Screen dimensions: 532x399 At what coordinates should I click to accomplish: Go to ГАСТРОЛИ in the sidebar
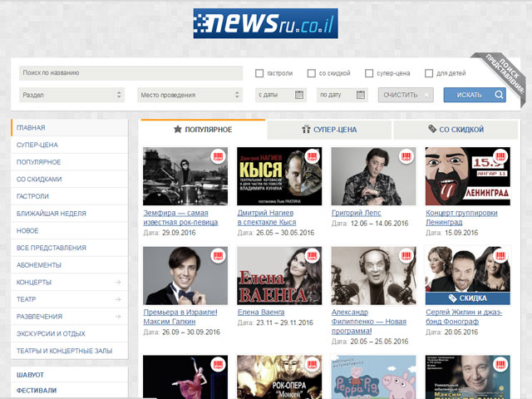(x=70, y=196)
